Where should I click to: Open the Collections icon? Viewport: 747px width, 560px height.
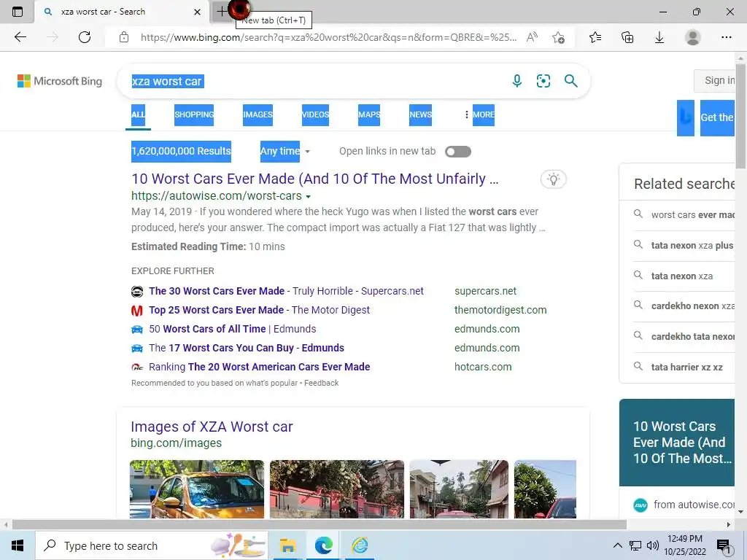click(x=627, y=37)
